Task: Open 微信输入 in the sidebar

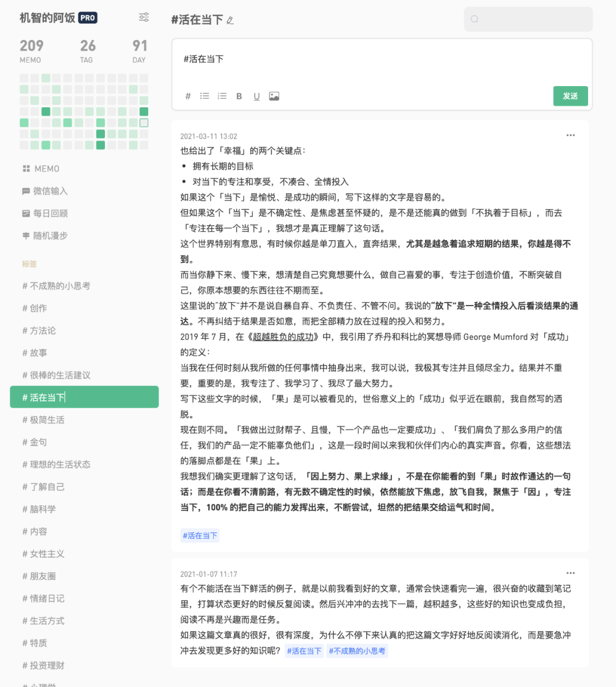Action: coord(44,191)
